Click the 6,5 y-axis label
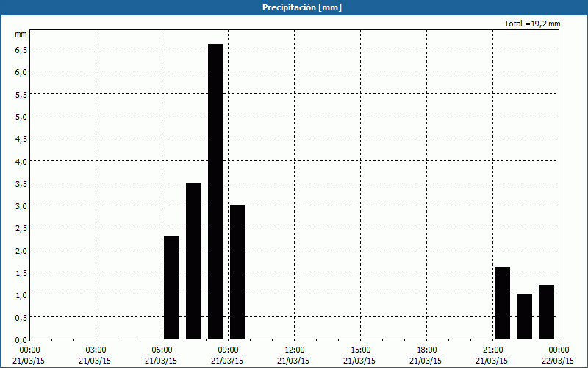Image resolution: width=588 pixels, height=368 pixels. [21, 50]
